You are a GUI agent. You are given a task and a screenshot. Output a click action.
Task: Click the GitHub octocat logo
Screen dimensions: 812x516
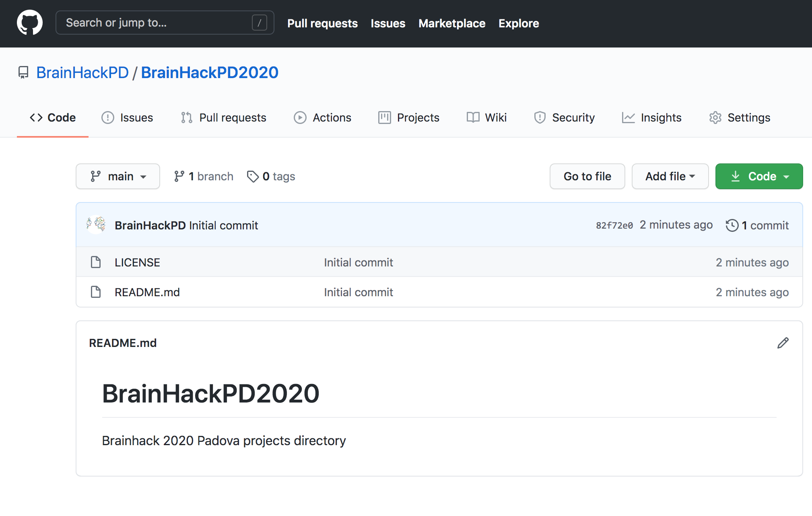click(30, 23)
